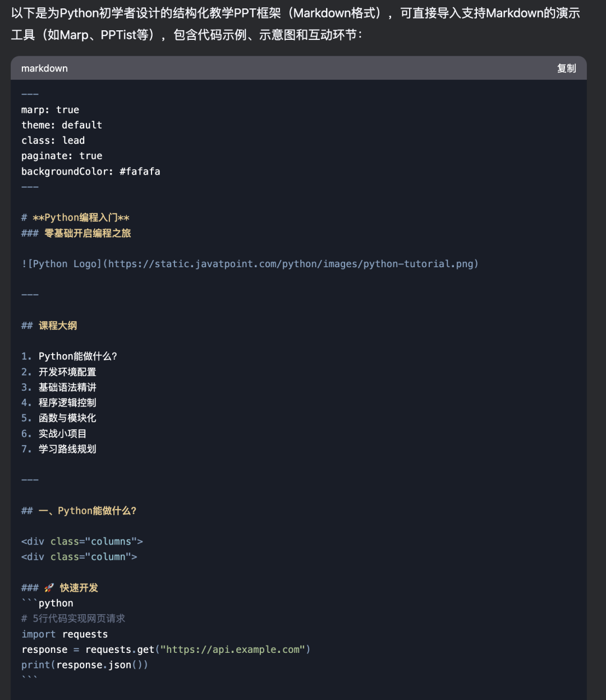Click the 复制 copy button
This screenshot has height=700, width=606.
[566, 68]
